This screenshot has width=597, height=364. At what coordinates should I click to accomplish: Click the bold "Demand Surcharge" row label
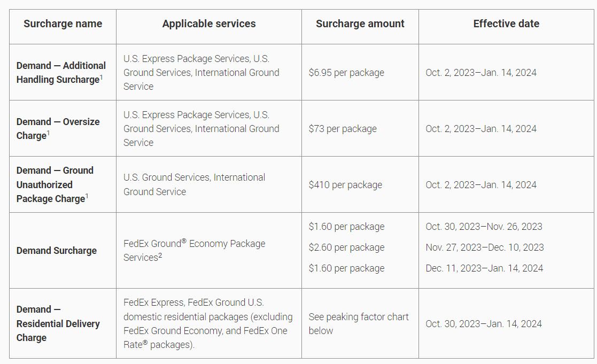(x=57, y=251)
